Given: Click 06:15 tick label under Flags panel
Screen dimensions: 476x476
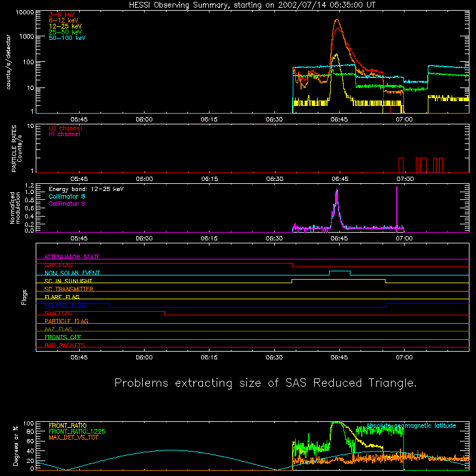Looking at the screenshot, I should 209,358.
